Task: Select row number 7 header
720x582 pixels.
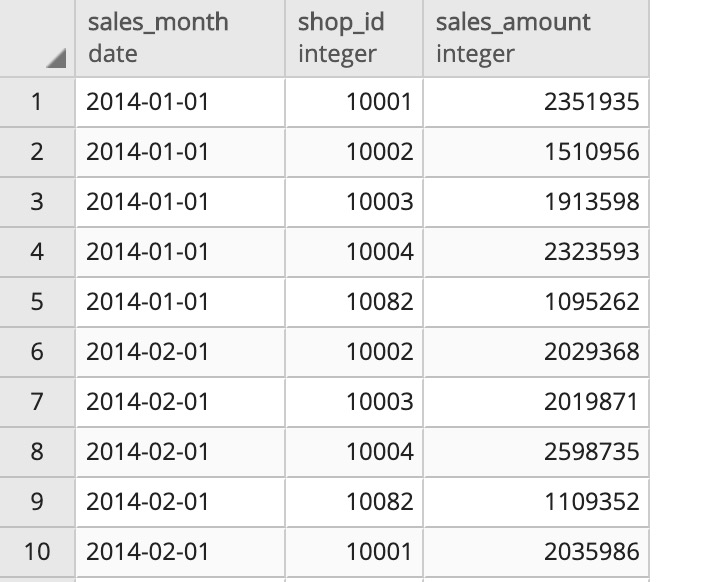Action: tap(37, 402)
